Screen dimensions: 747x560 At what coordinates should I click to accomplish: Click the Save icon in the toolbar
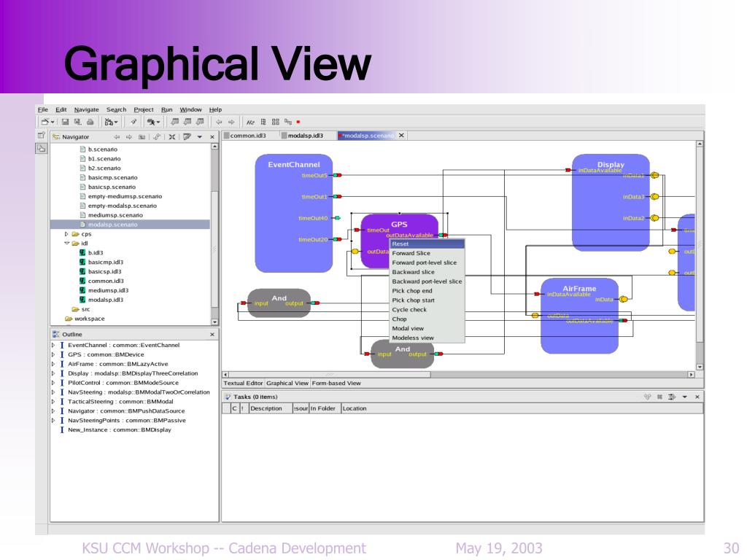pos(65,122)
